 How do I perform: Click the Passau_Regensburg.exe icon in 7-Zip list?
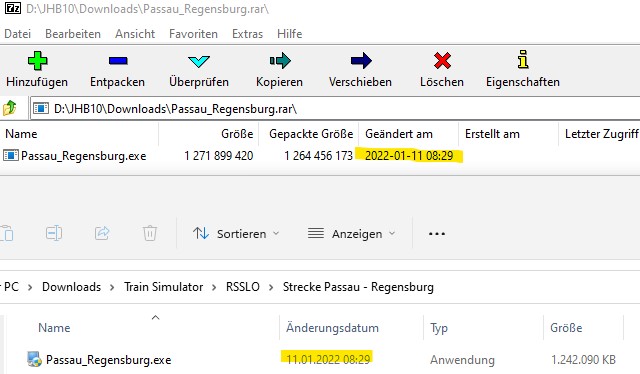11,156
